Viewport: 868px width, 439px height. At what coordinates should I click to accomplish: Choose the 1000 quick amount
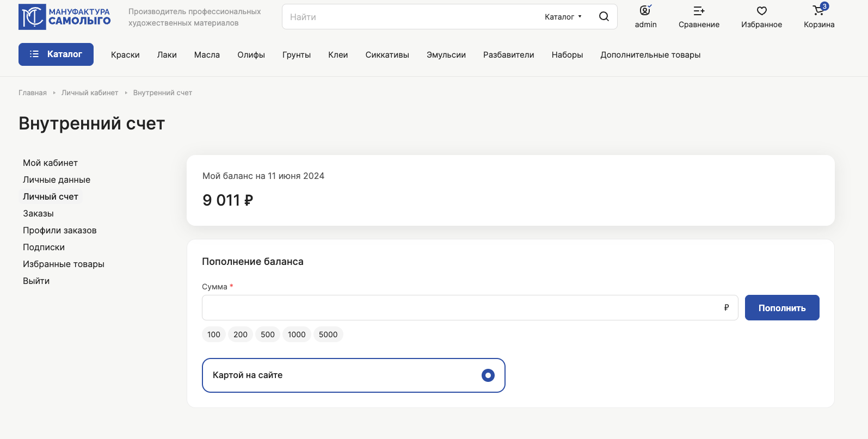(x=297, y=335)
